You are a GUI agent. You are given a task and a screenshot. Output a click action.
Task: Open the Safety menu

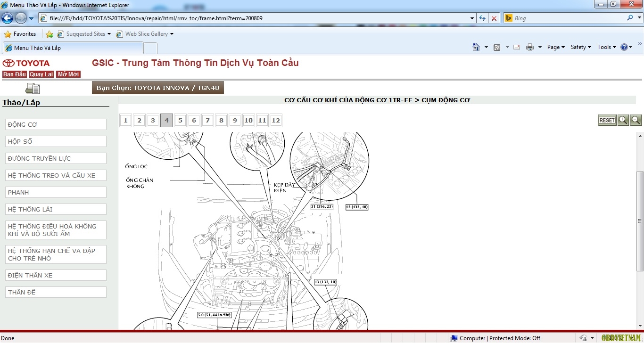coord(581,47)
